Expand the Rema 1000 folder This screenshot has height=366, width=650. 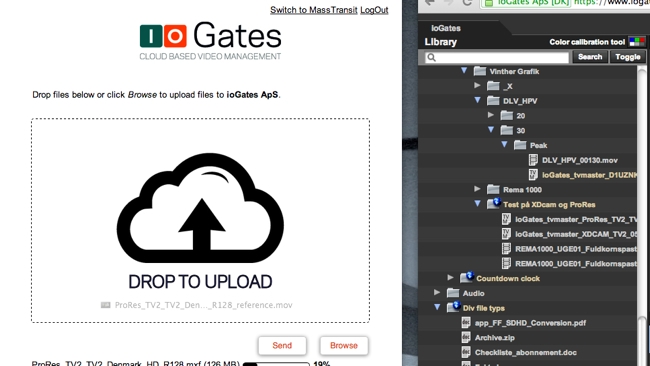[x=477, y=189]
